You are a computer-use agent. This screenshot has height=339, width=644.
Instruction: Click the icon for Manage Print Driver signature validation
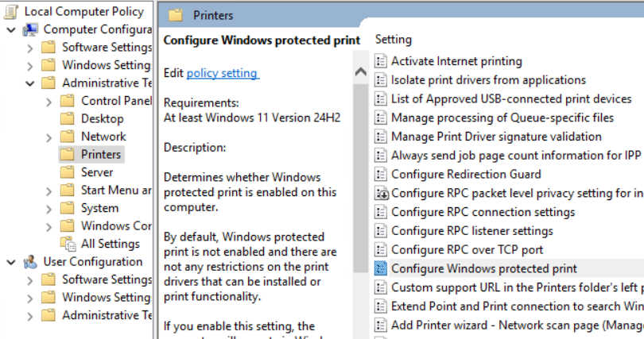[x=381, y=137]
